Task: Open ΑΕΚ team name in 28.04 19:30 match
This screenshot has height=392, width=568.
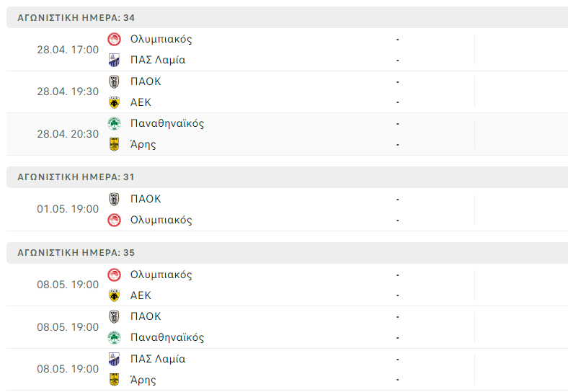Action: pos(141,102)
